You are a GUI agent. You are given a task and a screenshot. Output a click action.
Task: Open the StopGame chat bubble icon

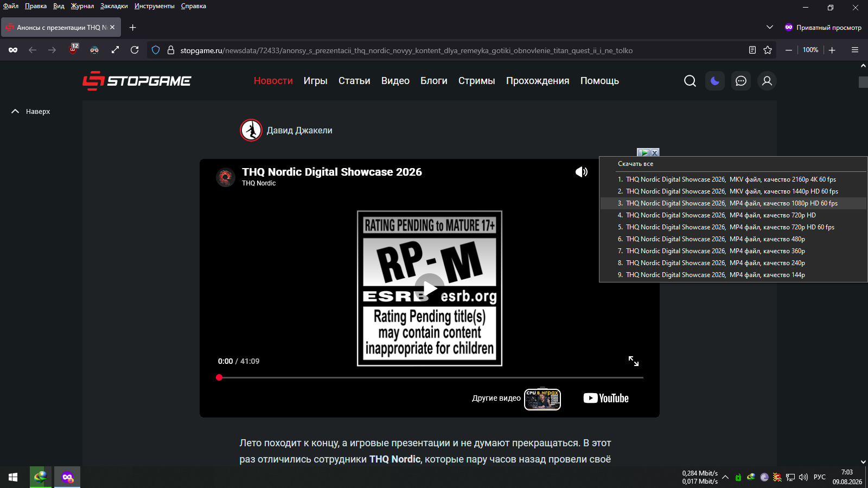(x=741, y=81)
